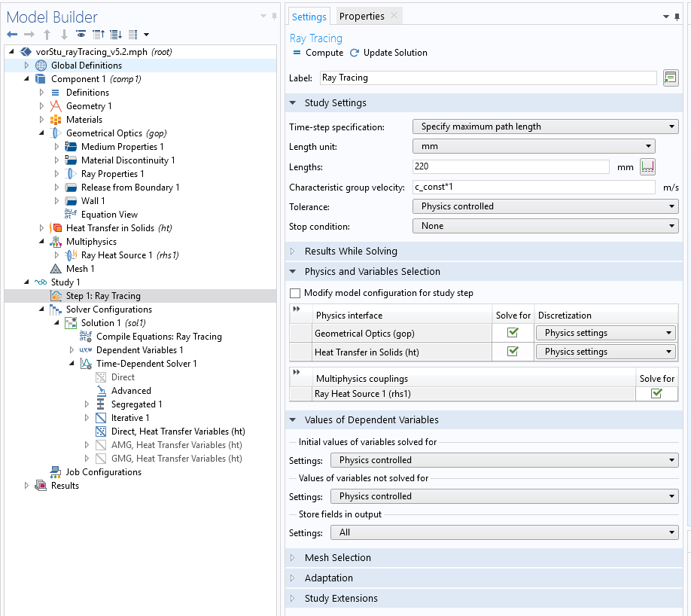Image resolution: width=691 pixels, height=616 pixels.
Task: Uncheck Solve for Geometrical Optics (gop)
Action: [513, 332]
